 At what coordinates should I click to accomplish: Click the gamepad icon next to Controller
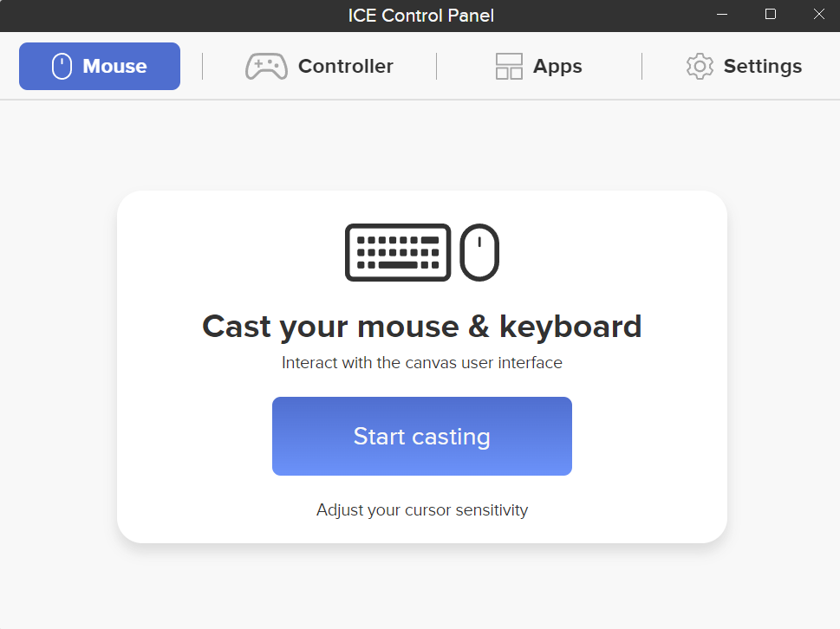265,66
